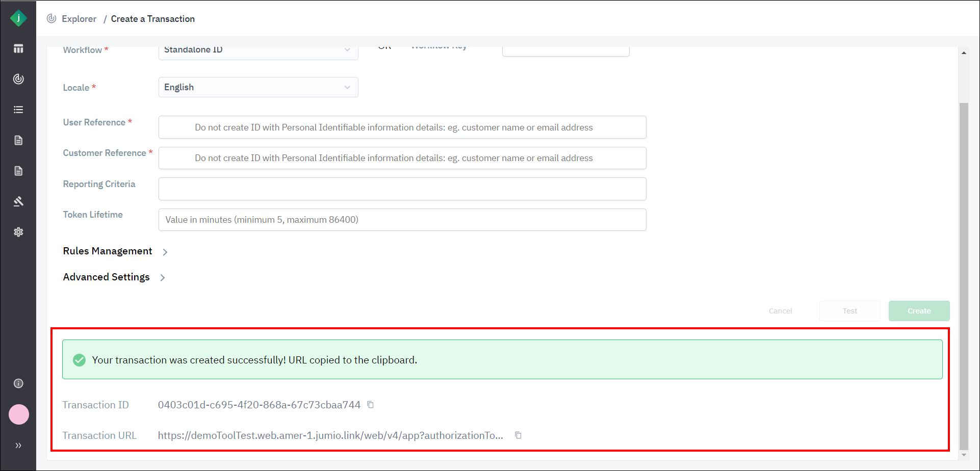This screenshot has width=980, height=471.
Task: Click the gavel rules icon in sidebar
Action: pos(18,201)
